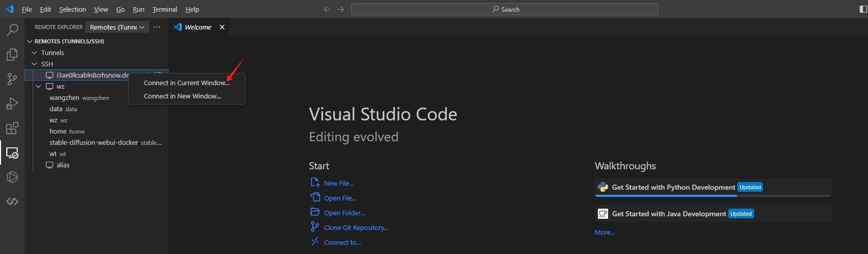Open the Go menu

[x=120, y=9]
